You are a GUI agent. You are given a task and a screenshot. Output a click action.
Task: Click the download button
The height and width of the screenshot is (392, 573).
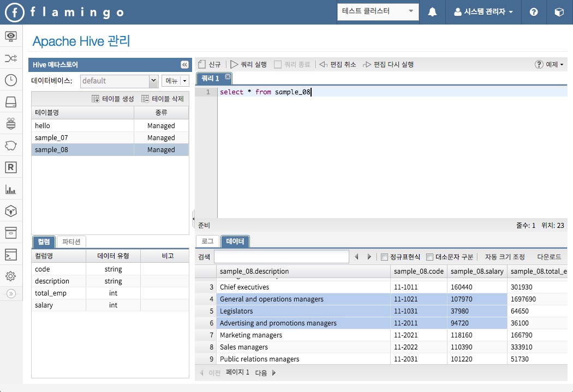pyautogui.click(x=549, y=257)
